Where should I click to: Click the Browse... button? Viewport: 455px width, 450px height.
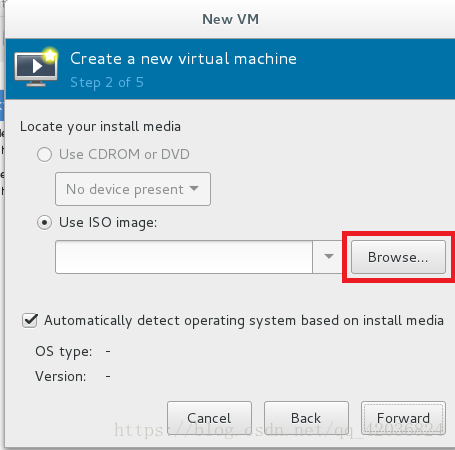[398, 257]
